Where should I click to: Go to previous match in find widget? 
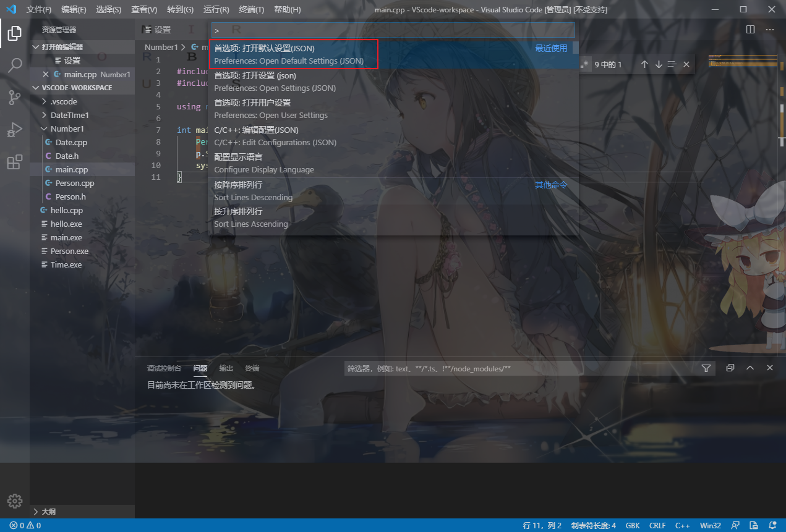pos(644,64)
